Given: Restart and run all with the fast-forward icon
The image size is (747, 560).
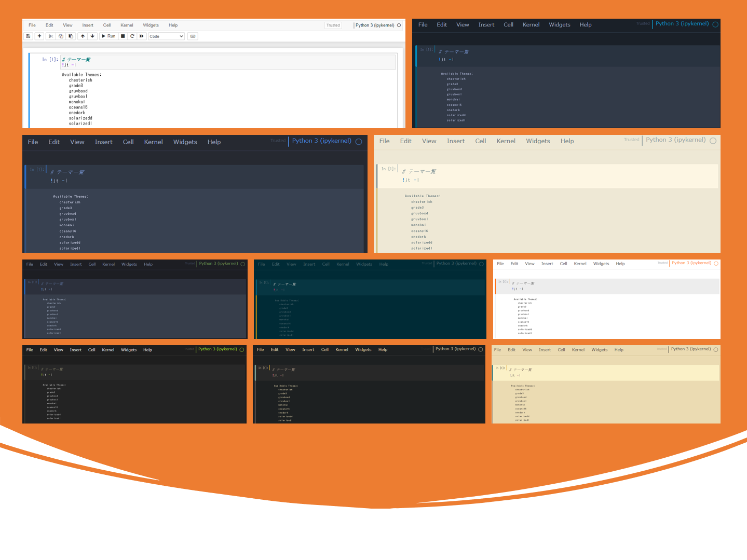Looking at the screenshot, I should click(x=142, y=36).
